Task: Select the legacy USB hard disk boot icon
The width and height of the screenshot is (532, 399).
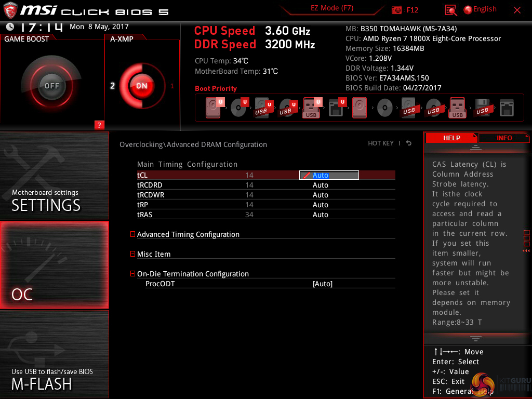Action: (409, 108)
